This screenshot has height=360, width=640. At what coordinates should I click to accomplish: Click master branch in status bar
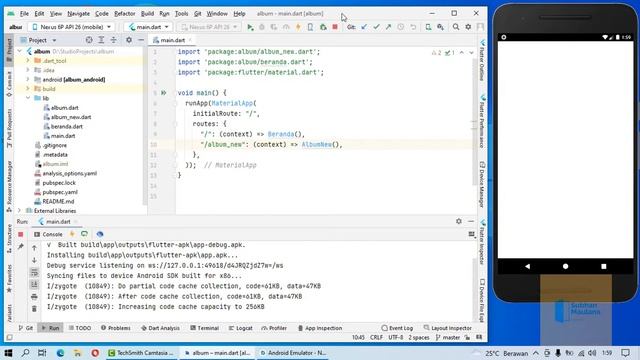tap(448, 338)
